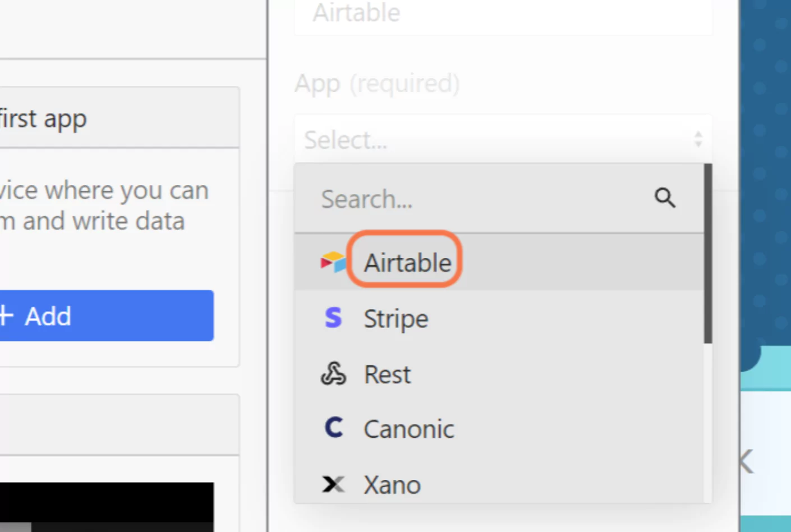Click the Xano X logo icon
The height and width of the screenshot is (532, 791).
coord(333,484)
